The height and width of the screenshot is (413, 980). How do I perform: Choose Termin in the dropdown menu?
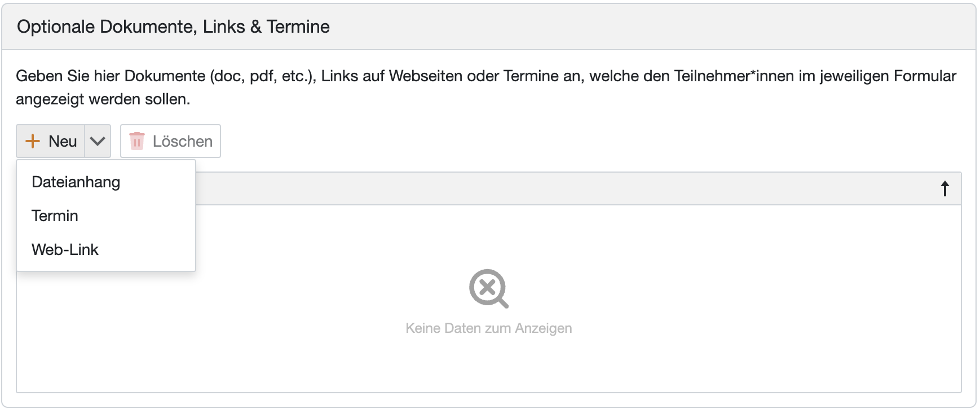point(55,216)
